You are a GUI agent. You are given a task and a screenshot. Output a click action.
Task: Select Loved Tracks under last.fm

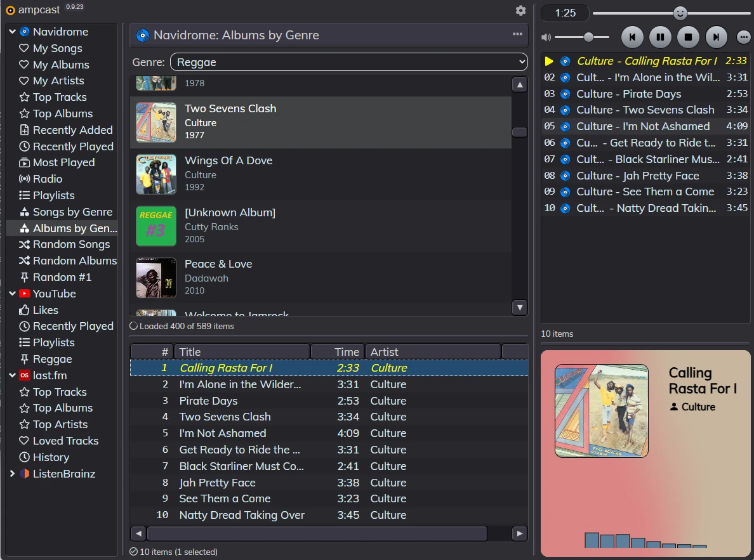[x=65, y=441]
